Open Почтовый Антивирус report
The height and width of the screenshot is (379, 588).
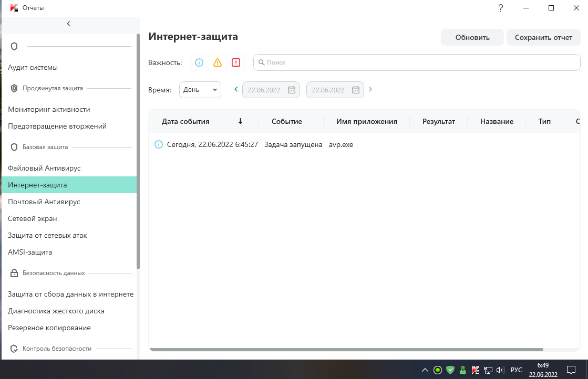pos(44,202)
